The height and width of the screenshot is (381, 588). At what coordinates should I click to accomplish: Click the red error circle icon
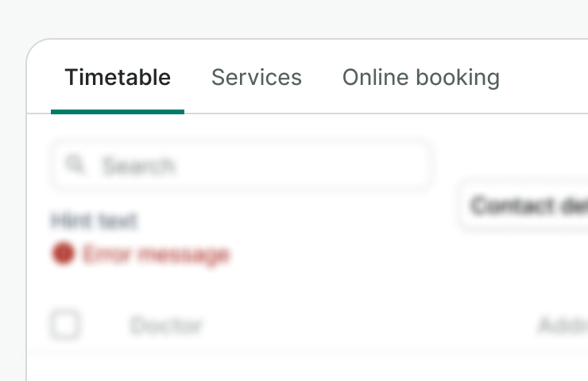click(63, 254)
